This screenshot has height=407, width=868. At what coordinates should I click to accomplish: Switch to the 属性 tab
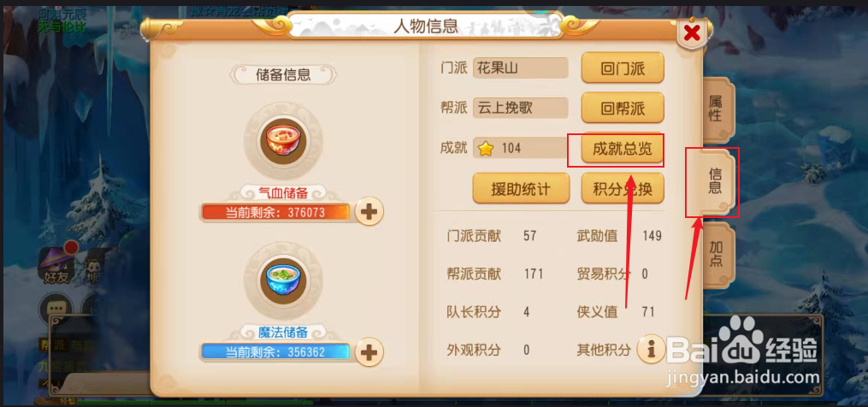(x=717, y=109)
